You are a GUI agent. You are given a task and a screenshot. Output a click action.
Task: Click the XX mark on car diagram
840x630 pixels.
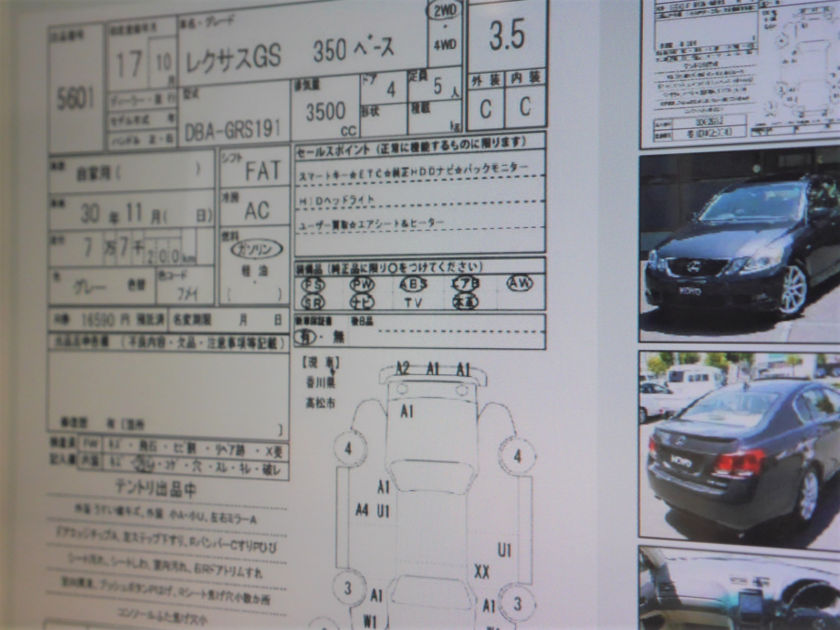(x=482, y=572)
